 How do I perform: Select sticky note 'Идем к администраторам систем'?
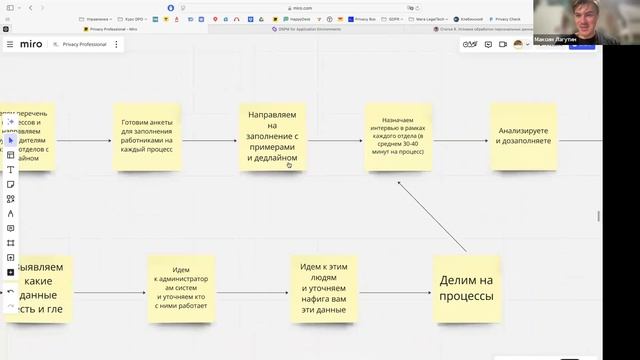(181, 289)
